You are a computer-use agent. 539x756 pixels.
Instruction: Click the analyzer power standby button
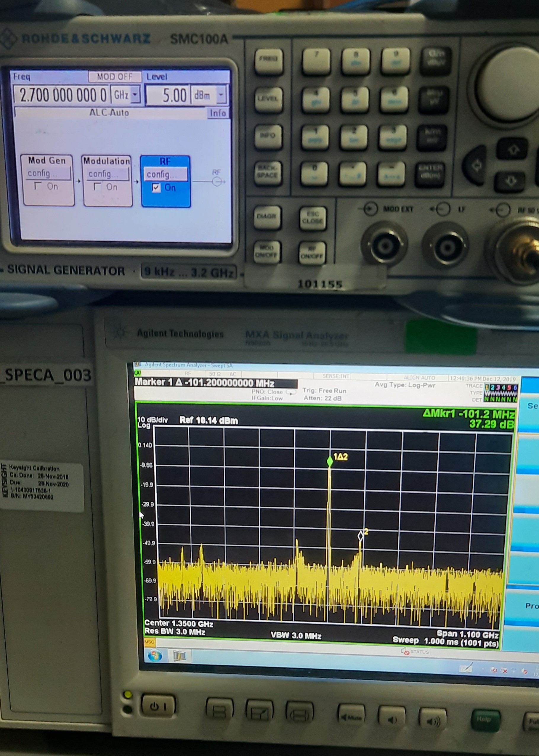click(158, 707)
